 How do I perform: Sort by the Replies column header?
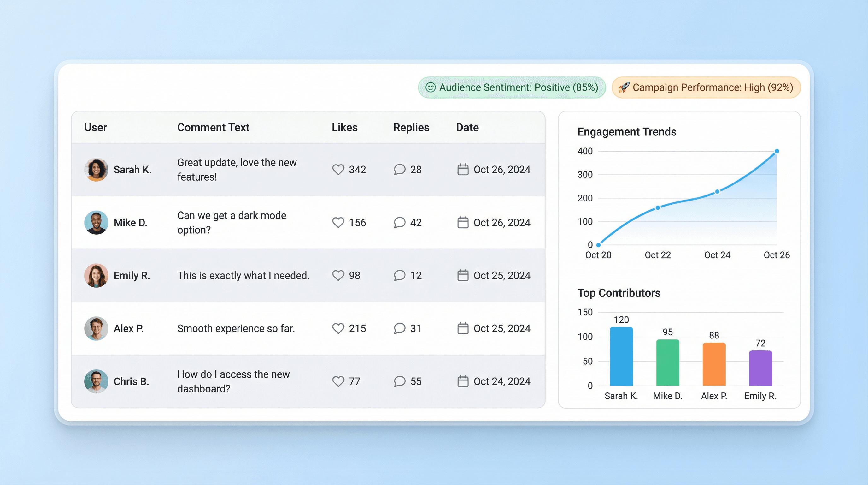(x=411, y=128)
